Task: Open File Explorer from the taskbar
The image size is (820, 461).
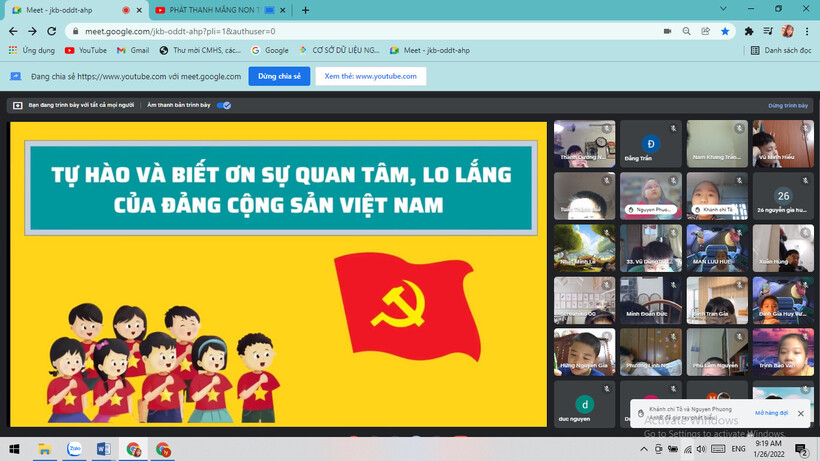Action: 46,450
